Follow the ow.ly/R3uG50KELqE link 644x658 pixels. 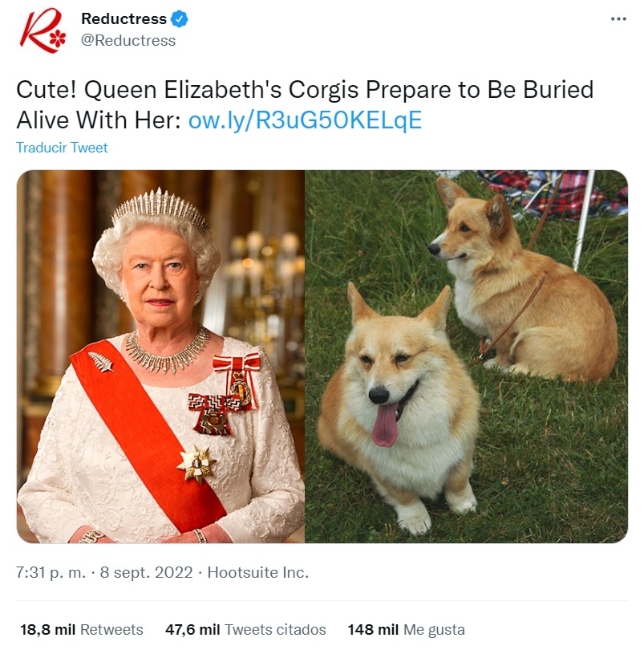305,120
